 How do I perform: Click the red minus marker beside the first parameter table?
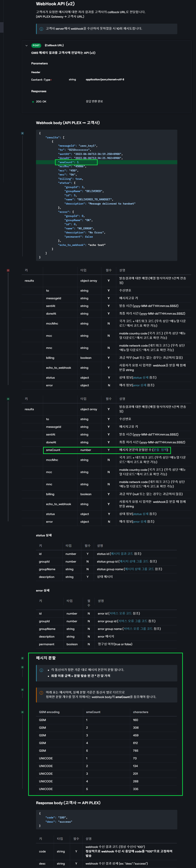(x=8, y=270)
